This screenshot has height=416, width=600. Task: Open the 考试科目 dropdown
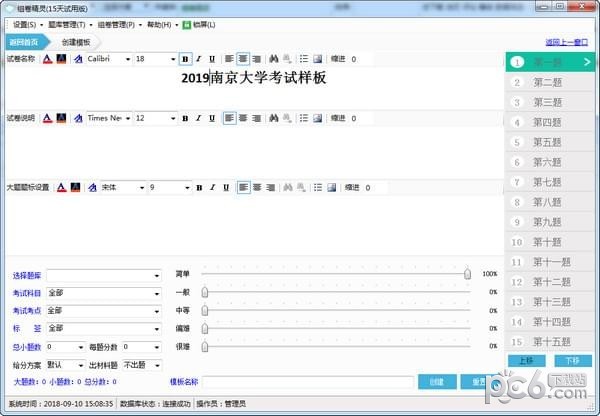156,294
